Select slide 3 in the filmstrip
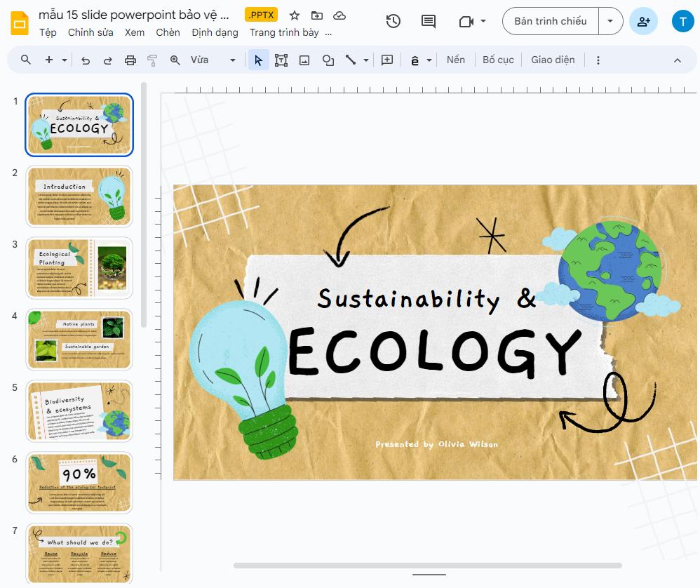700x588 pixels. (79, 268)
